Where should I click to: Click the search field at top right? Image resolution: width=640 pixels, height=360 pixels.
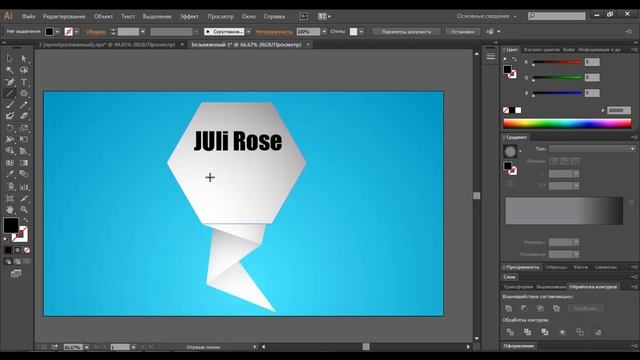(x=557, y=16)
